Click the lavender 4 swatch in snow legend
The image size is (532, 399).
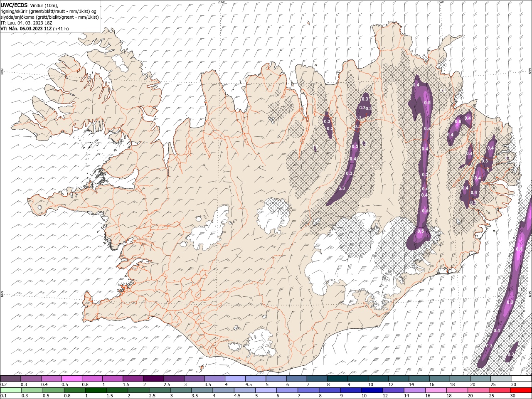point(235,379)
